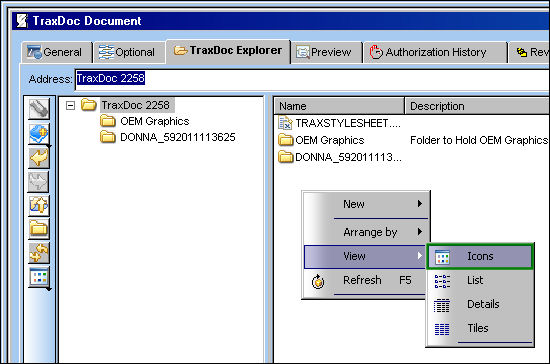550x364 pixels.
Task: Click the List view icon in submenu
Action: click(x=442, y=281)
